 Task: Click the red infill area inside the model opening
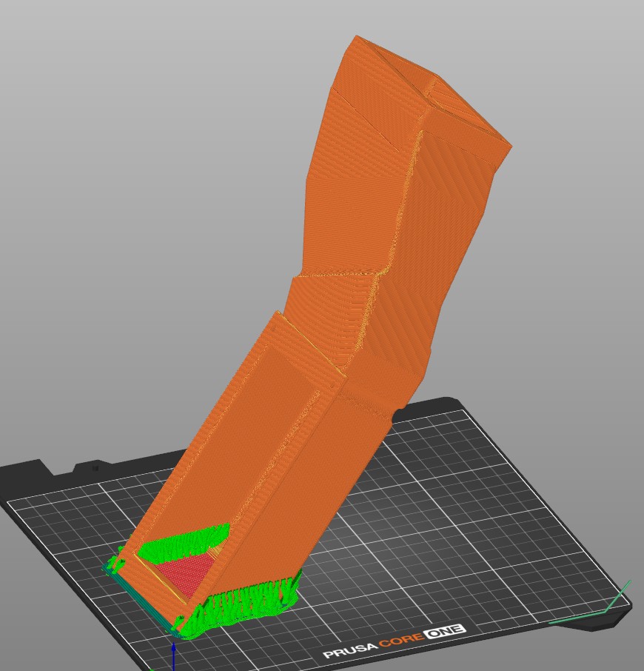pyautogui.click(x=187, y=572)
